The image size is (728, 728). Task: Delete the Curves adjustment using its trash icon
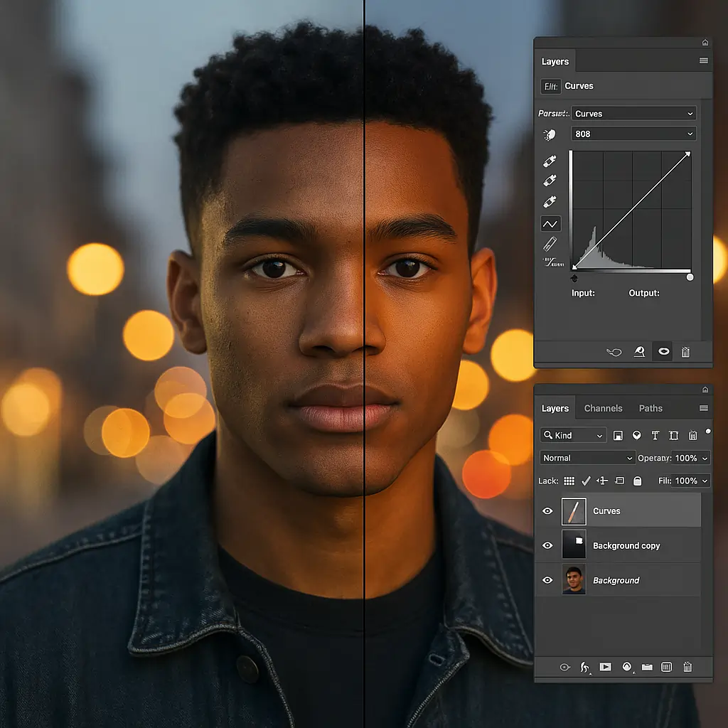(685, 352)
